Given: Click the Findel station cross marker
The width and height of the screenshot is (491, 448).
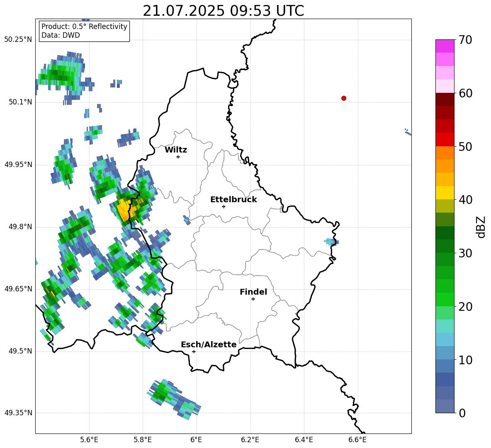Looking at the screenshot, I should coord(253,299).
